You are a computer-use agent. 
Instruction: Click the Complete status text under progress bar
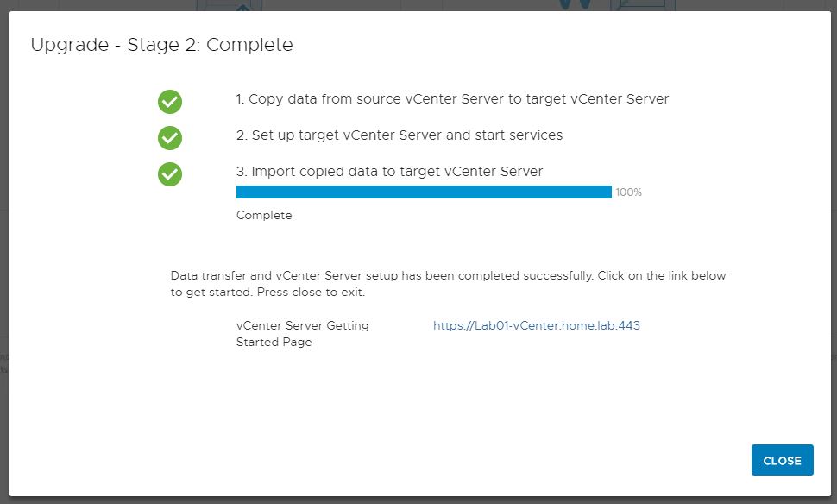264,215
